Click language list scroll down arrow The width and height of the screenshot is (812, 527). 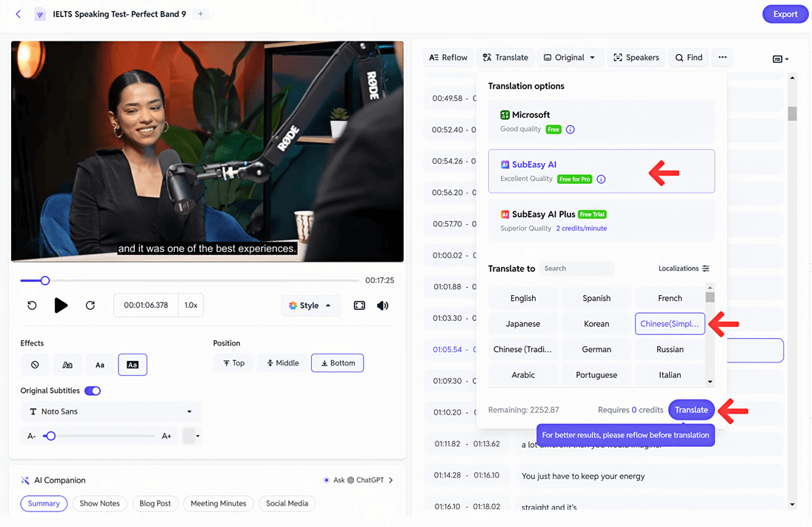(710, 382)
